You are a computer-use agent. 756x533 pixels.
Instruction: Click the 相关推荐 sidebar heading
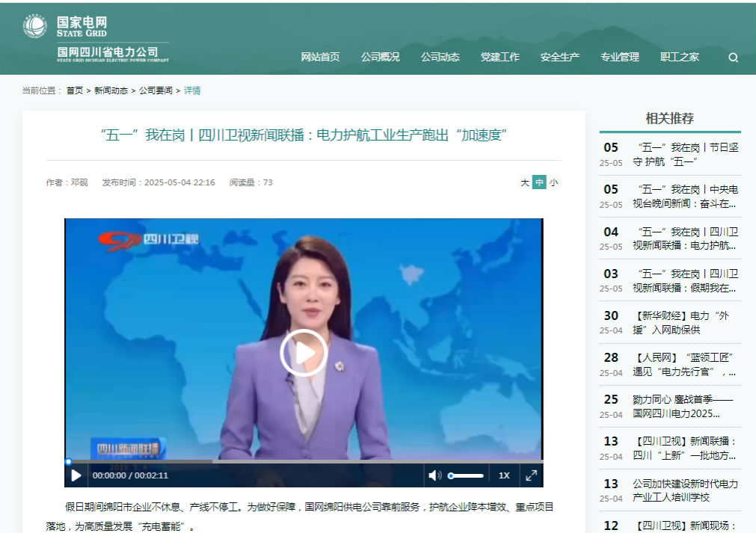click(x=670, y=119)
